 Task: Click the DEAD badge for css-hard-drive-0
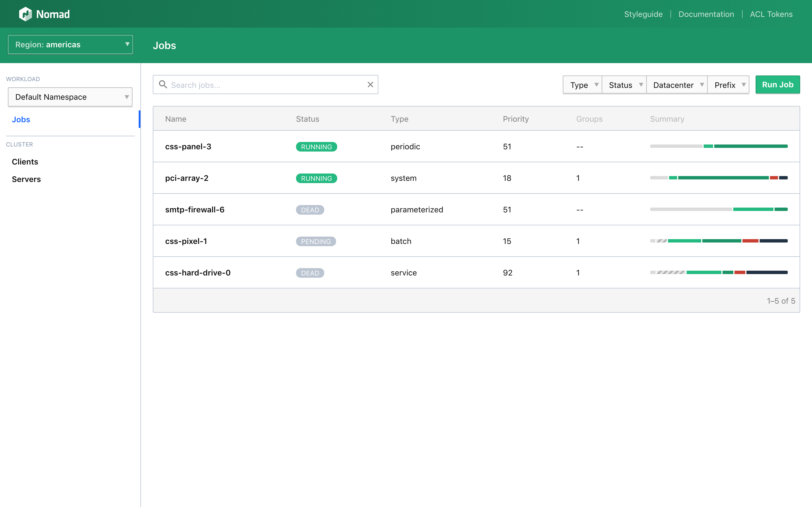(x=310, y=273)
